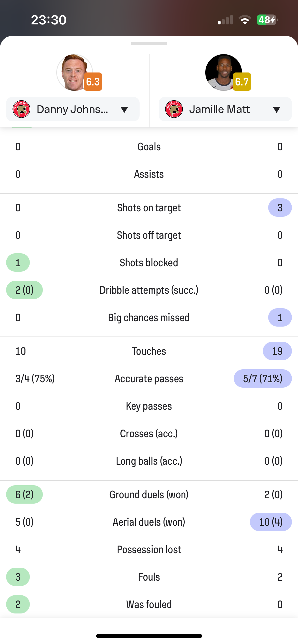Tap the sheet drag handle at top
Viewport: 298px width, 644px height.
(x=149, y=43)
